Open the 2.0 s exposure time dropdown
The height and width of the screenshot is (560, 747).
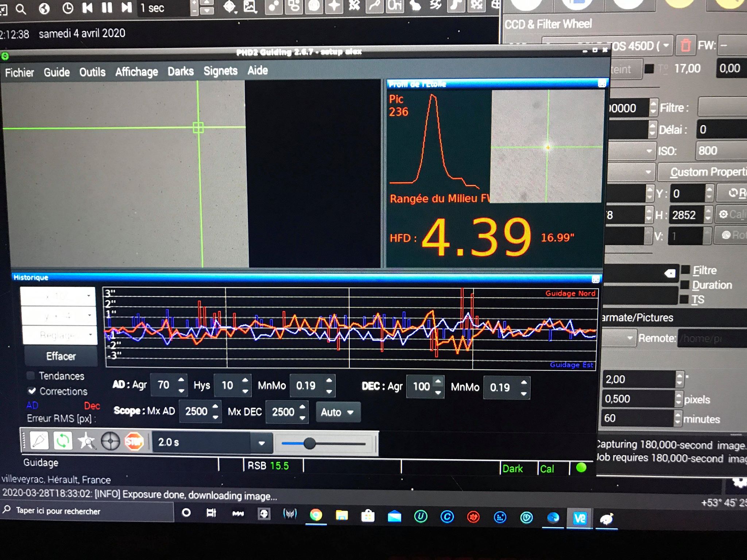click(261, 443)
